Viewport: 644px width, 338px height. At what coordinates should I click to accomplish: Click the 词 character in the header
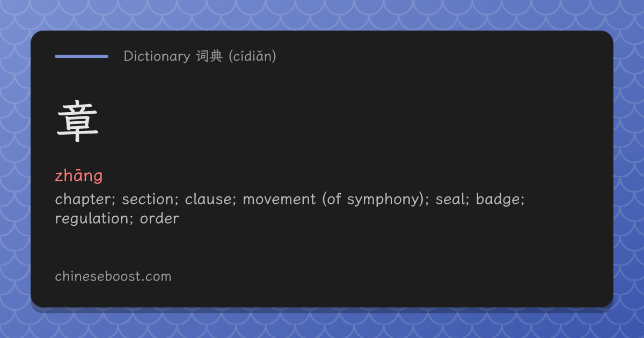pyautogui.click(x=203, y=56)
